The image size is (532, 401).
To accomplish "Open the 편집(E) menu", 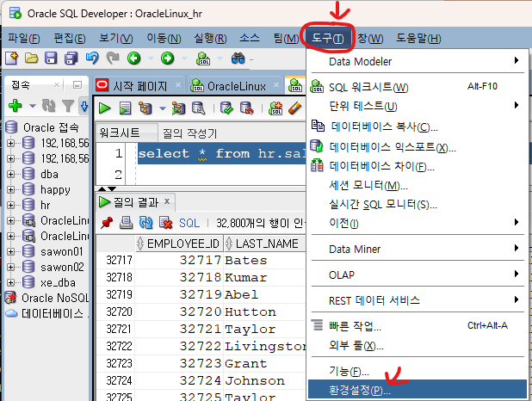I will click(70, 39).
